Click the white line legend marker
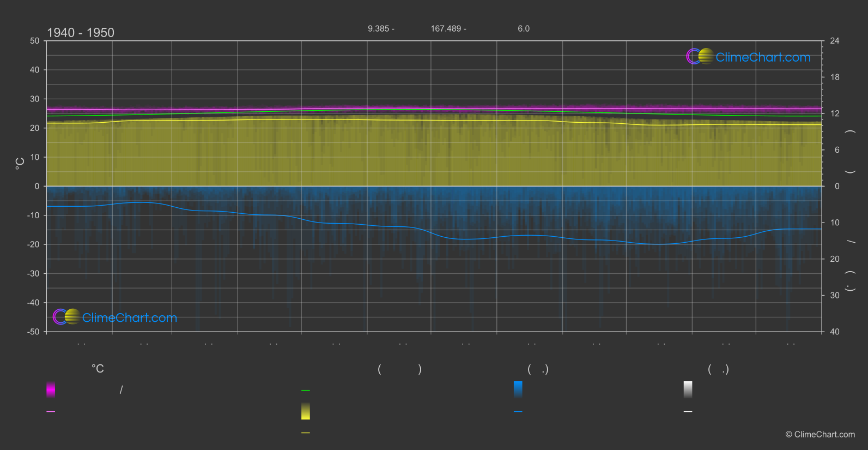This screenshot has height=450, width=868. click(x=688, y=412)
